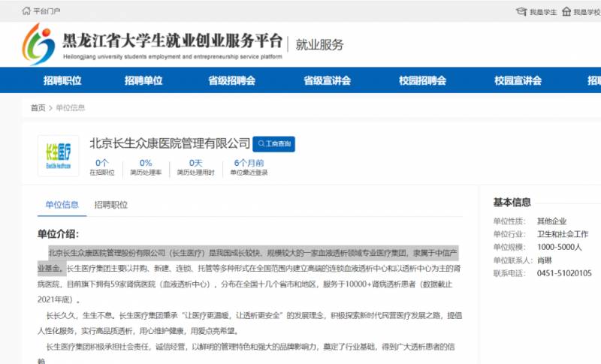Click the 0天 简历处理用时 statistic
This screenshot has width=601, height=364.
click(x=195, y=167)
